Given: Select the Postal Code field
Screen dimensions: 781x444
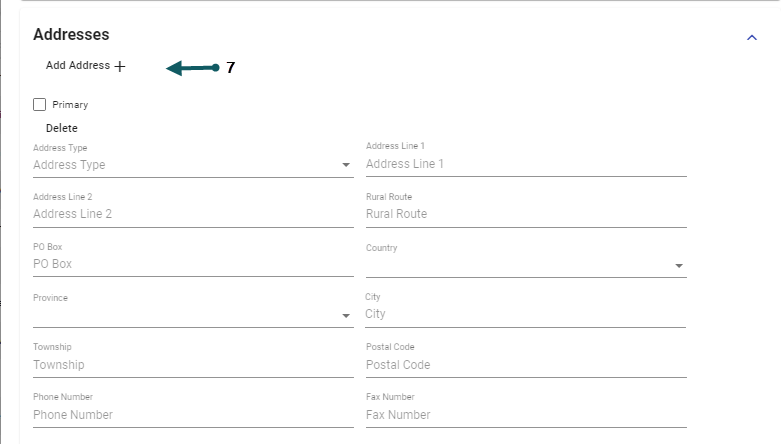Looking at the screenshot, I should coord(526,365).
